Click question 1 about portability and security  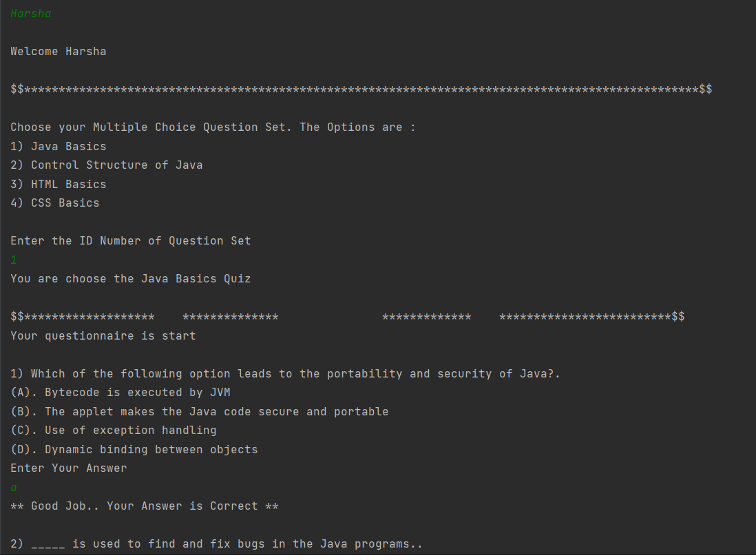coord(285,374)
